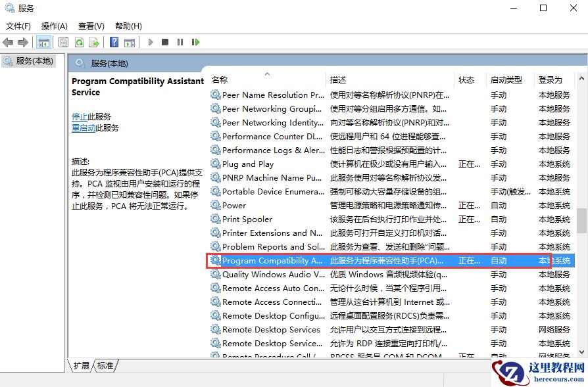Open the 文件(F) menu

click(18, 26)
